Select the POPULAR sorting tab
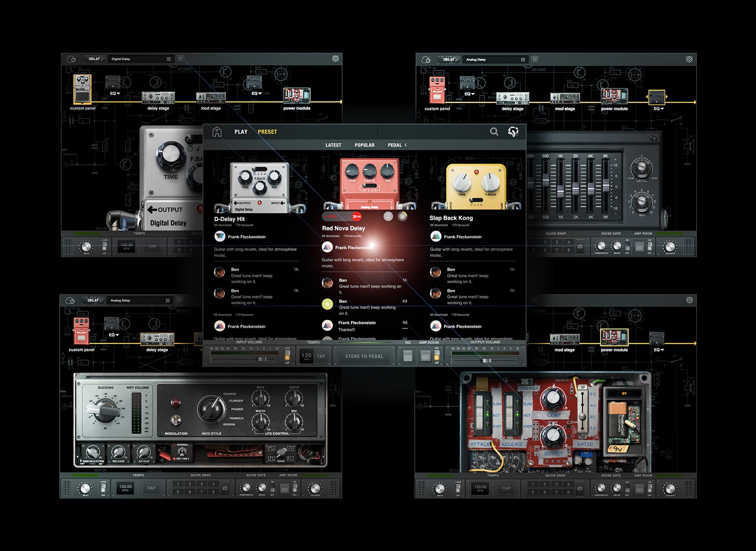Viewport: 756px width, 551px height. 365,145
